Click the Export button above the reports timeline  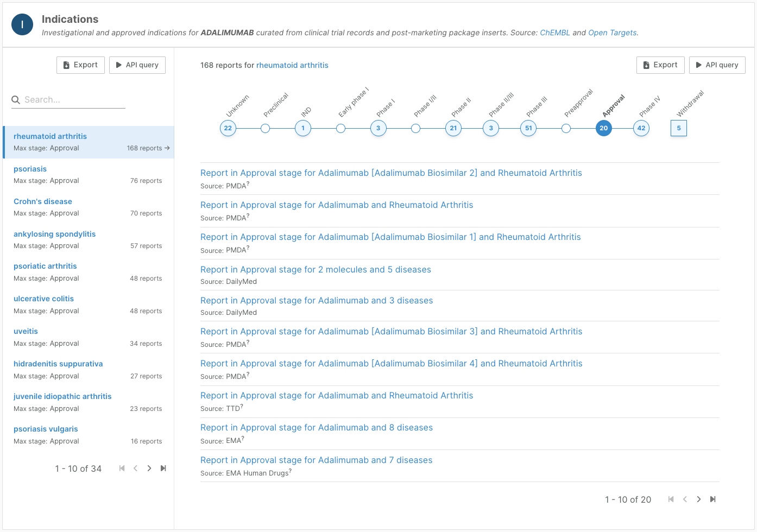660,65
